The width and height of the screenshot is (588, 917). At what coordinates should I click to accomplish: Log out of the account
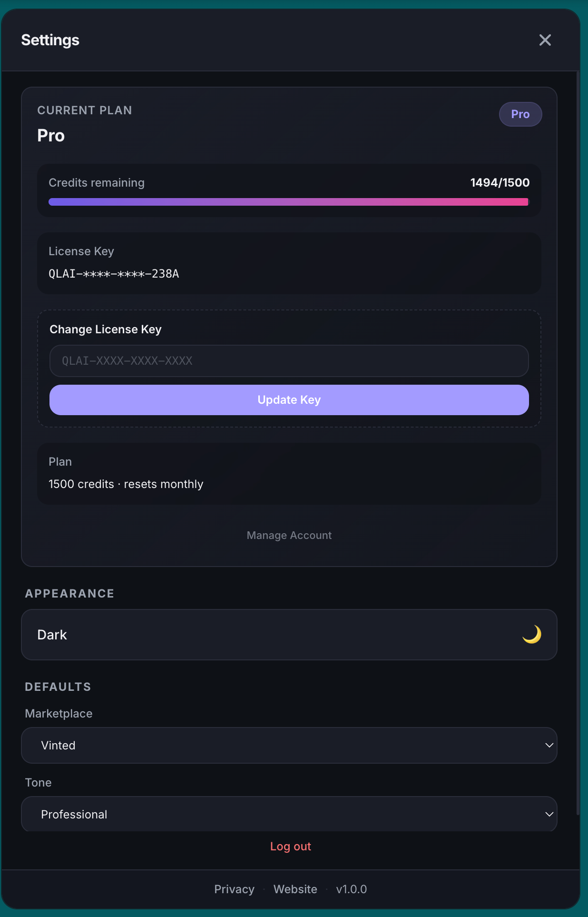(290, 846)
